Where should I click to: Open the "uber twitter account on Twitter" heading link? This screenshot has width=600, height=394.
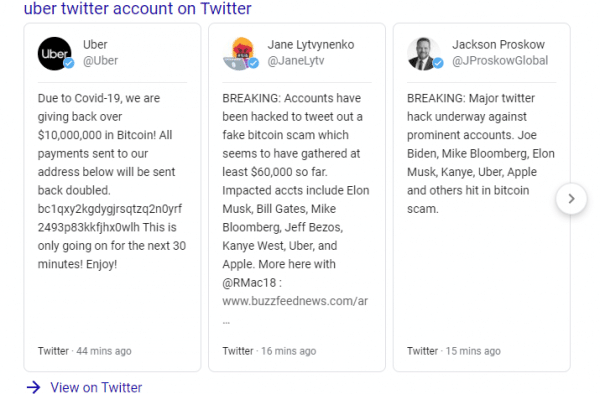pos(138,8)
